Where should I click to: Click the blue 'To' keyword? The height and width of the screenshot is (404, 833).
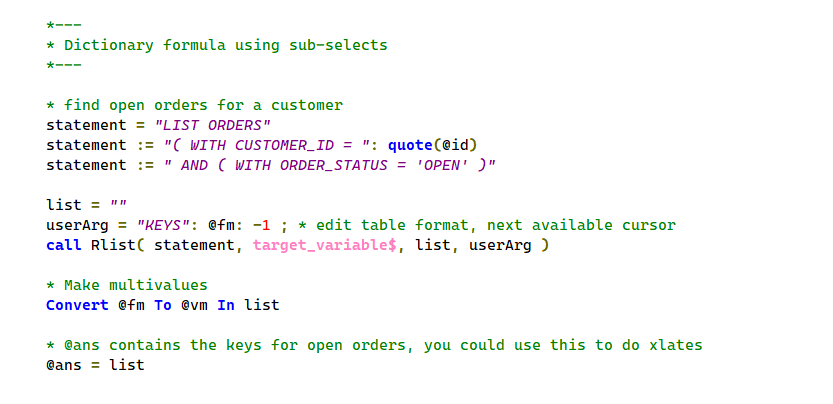click(x=163, y=305)
